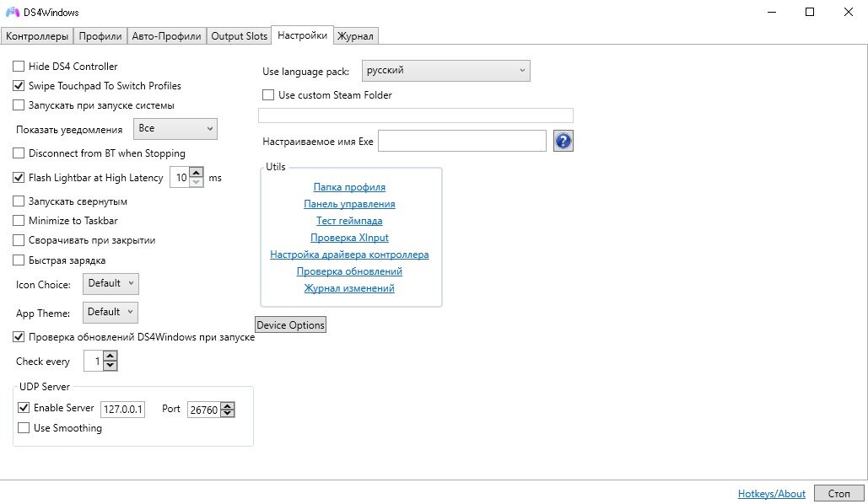Open the Use language pack dropdown
Image resolution: width=868 pixels, height=504 pixels.
coord(445,71)
